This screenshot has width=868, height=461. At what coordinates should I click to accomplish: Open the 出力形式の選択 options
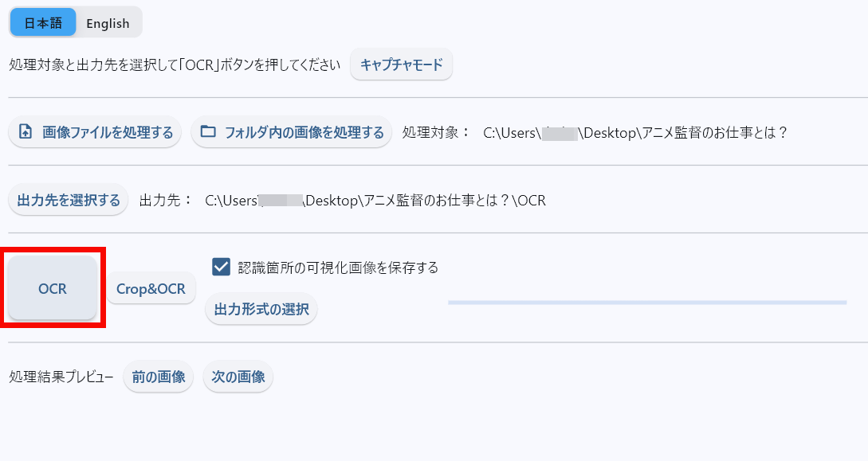point(261,309)
